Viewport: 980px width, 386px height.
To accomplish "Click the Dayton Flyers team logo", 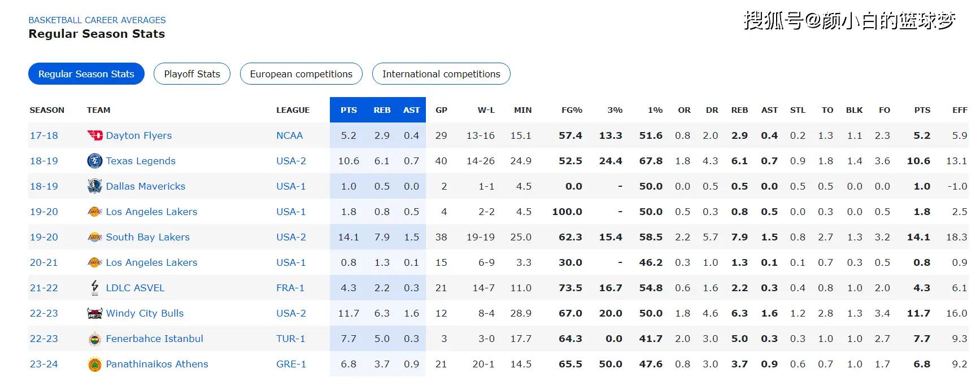I will click(94, 135).
